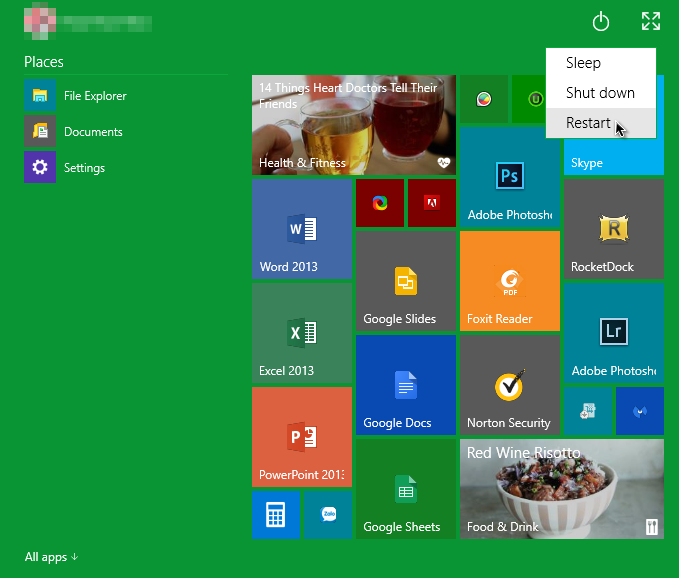Launch Google Docs tile
Image resolution: width=679 pixels, height=578 pixels.
[x=406, y=385]
